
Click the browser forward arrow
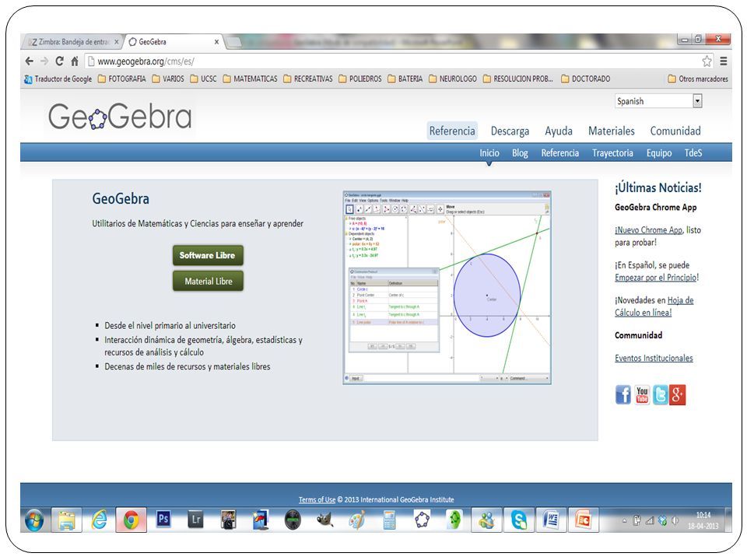coord(44,61)
